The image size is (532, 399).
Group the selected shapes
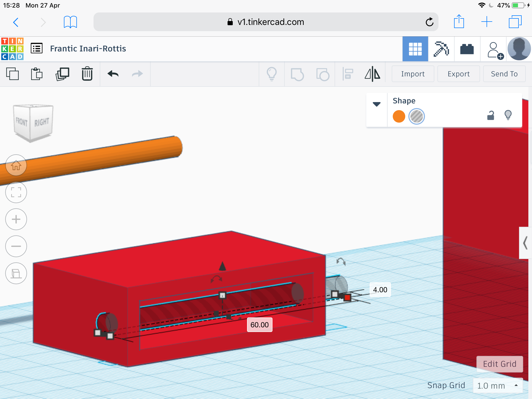[x=297, y=74]
